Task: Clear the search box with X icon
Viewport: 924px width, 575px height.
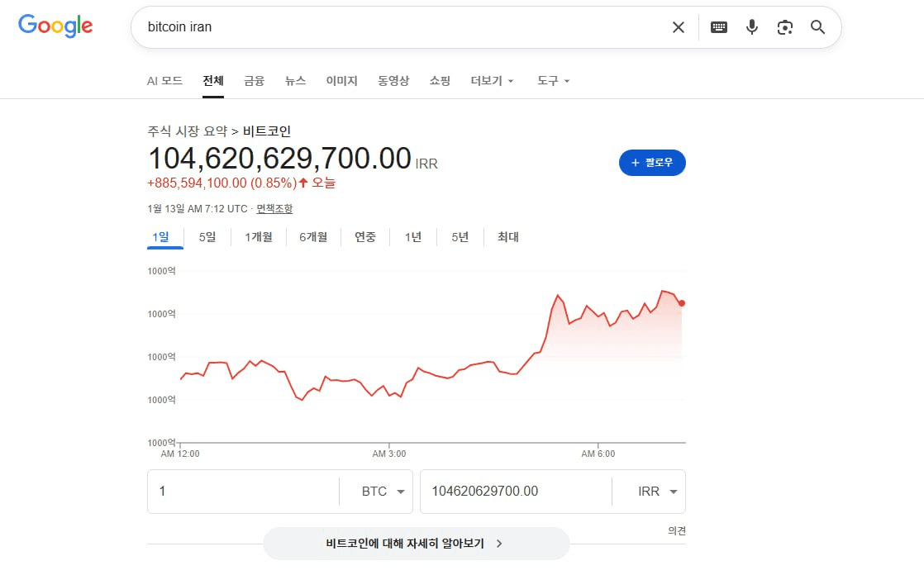Action: [x=679, y=27]
